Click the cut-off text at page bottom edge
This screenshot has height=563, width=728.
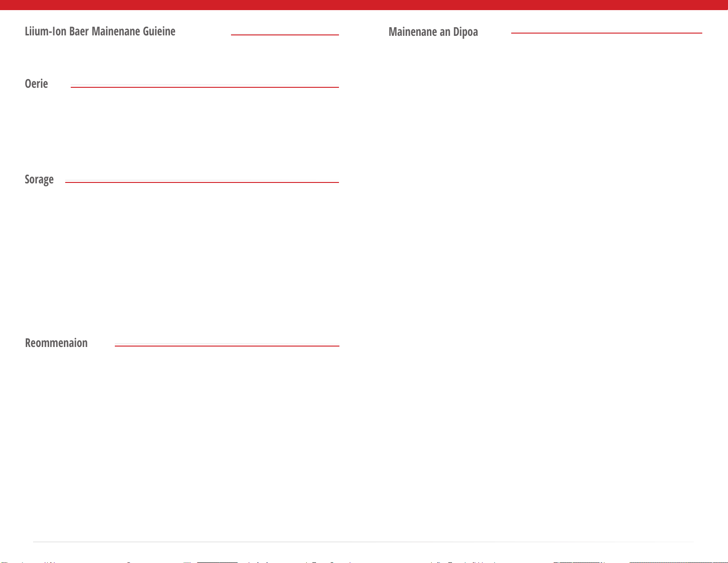tap(364, 562)
